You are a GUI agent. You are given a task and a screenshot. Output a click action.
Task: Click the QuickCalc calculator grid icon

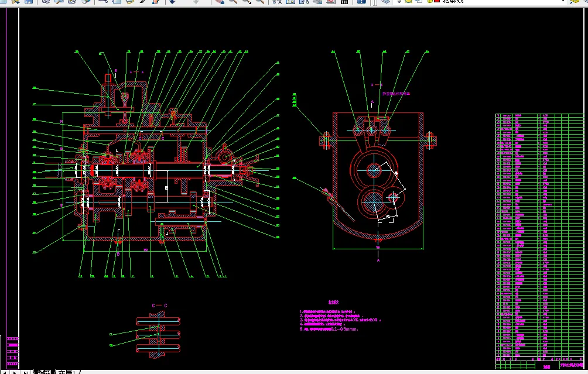[344, 2]
